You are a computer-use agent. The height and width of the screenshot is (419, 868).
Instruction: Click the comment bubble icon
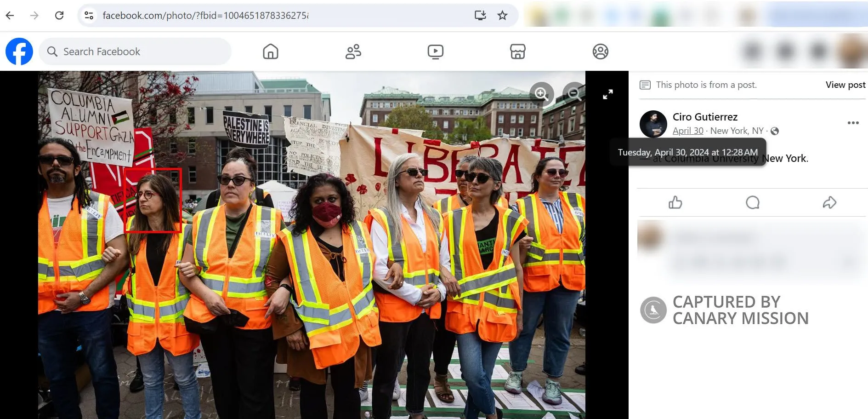pos(752,202)
